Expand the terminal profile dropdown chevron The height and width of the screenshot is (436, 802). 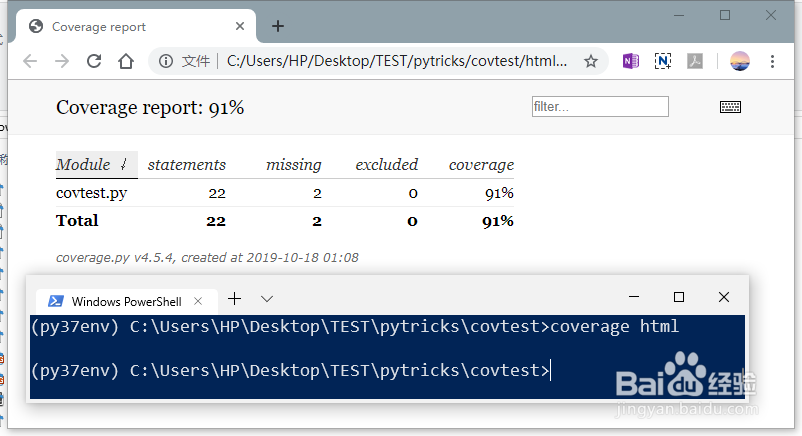267,299
